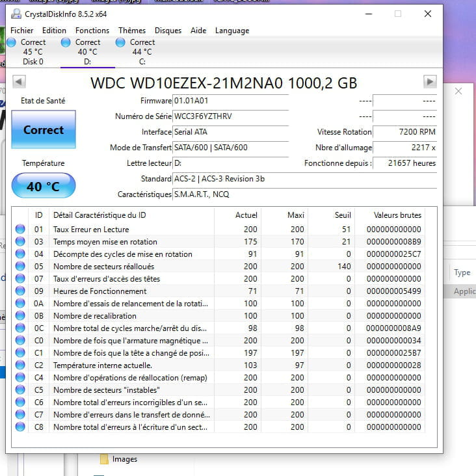Go to previous disk with left arrow
The height and width of the screenshot is (476, 476).
[x=19, y=82]
